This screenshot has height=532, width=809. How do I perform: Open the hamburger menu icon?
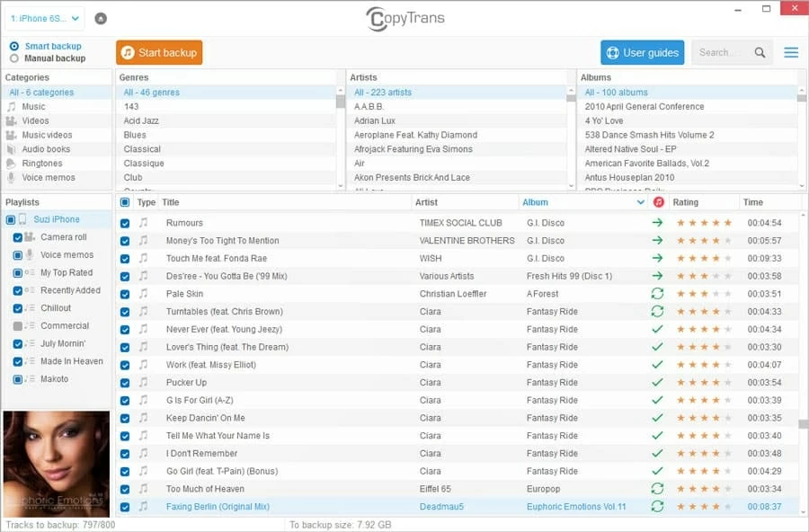pos(791,53)
